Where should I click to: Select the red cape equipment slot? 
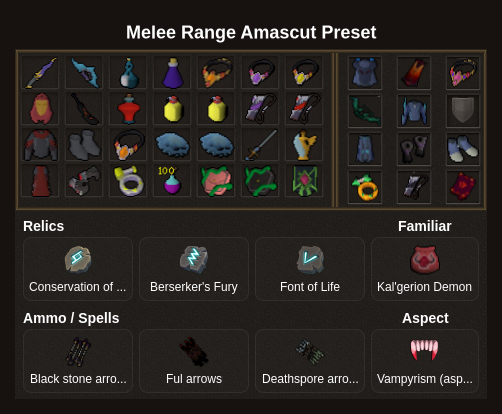(414, 73)
